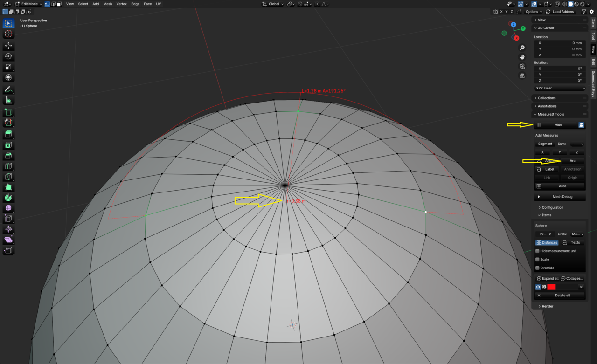Image resolution: width=597 pixels, height=364 pixels.
Task: Switch to vertex select mode
Action: coord(47,4)
